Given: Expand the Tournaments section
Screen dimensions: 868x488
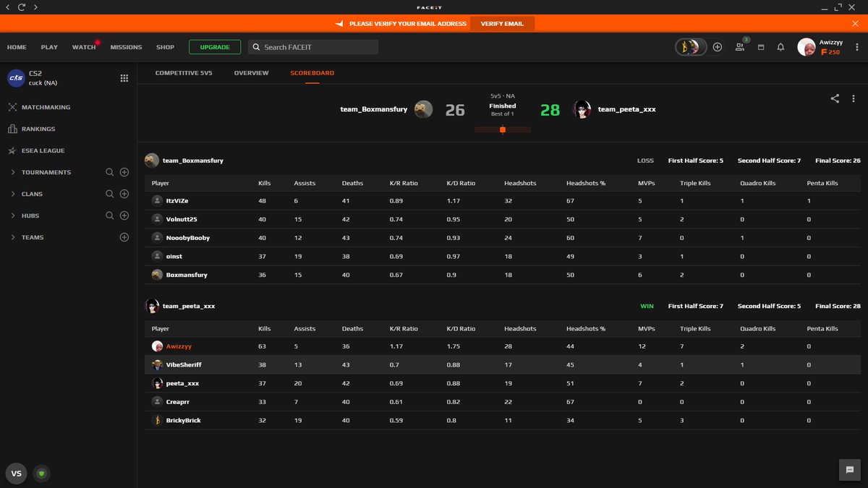Looking at the screenshot, I should pos(13,172).
